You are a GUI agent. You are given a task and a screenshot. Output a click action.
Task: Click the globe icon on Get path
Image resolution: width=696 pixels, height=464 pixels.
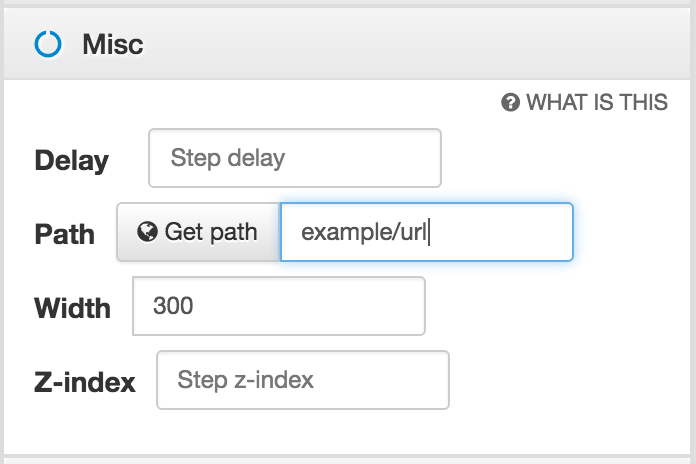[x=148, y=232]
